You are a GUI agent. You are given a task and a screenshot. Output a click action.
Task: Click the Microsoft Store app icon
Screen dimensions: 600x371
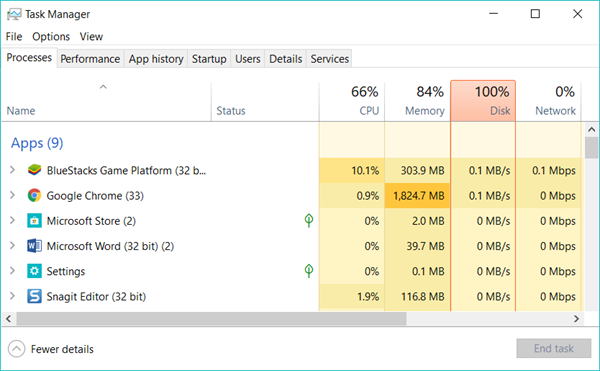click(34, 221)
